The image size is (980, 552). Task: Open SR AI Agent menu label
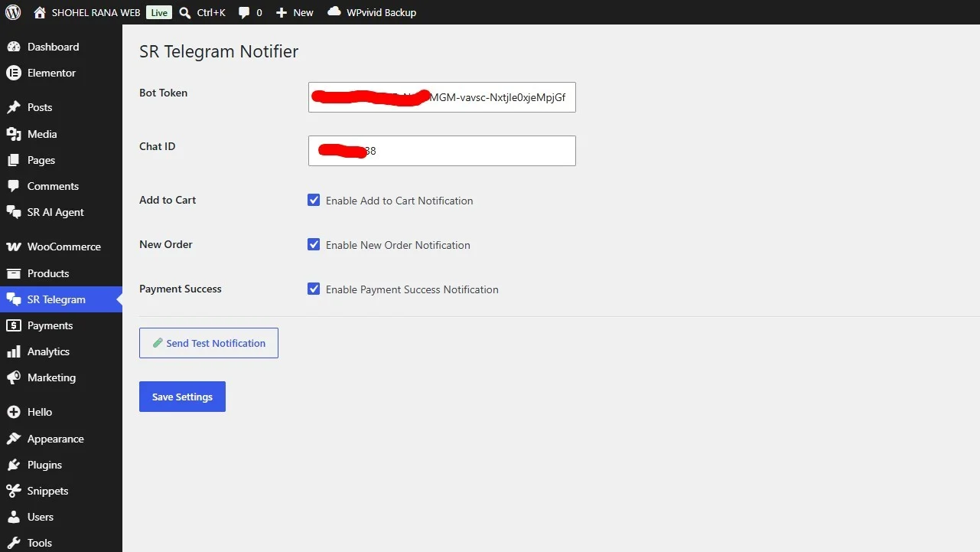point(56,212)
